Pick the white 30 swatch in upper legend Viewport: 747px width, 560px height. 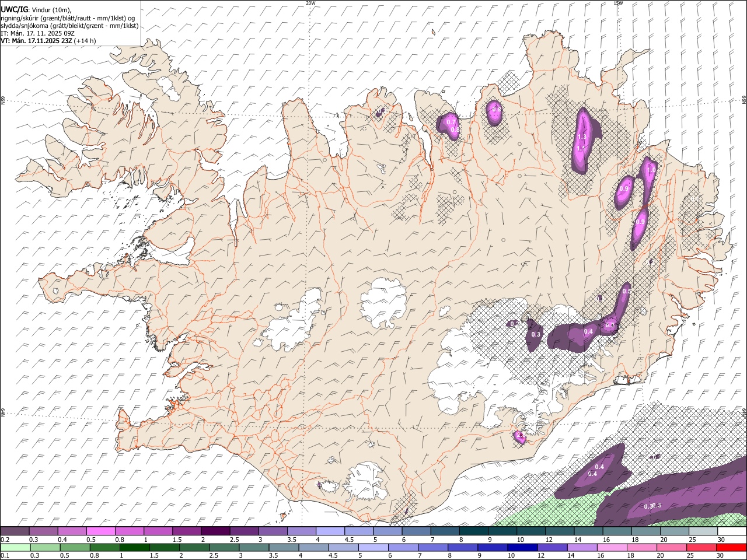(x=731, y=531)
